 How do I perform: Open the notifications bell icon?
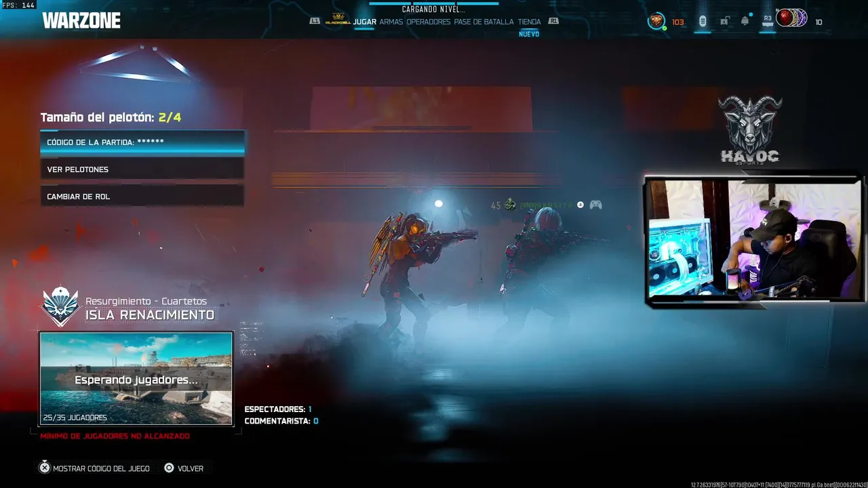(745, 22)
